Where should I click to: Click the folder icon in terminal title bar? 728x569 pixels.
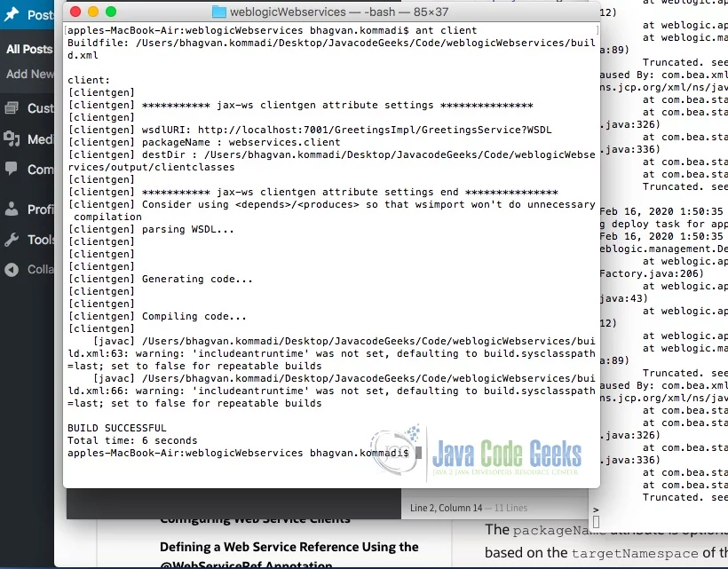[218, 12]
